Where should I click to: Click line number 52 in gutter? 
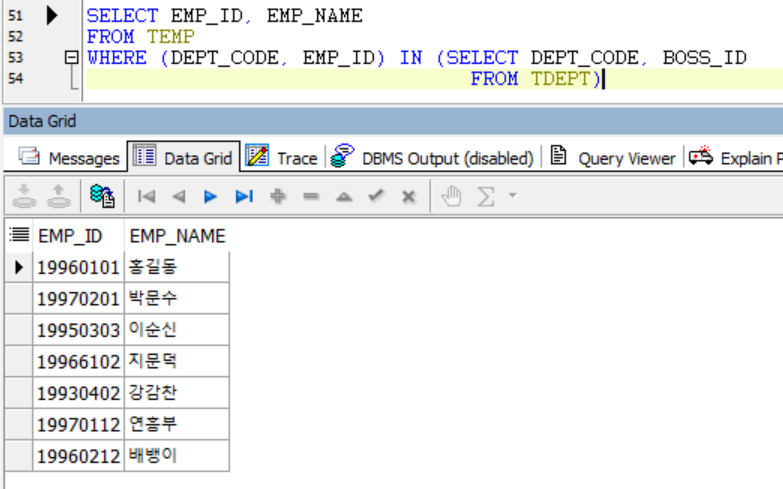(x=15, y=37)
